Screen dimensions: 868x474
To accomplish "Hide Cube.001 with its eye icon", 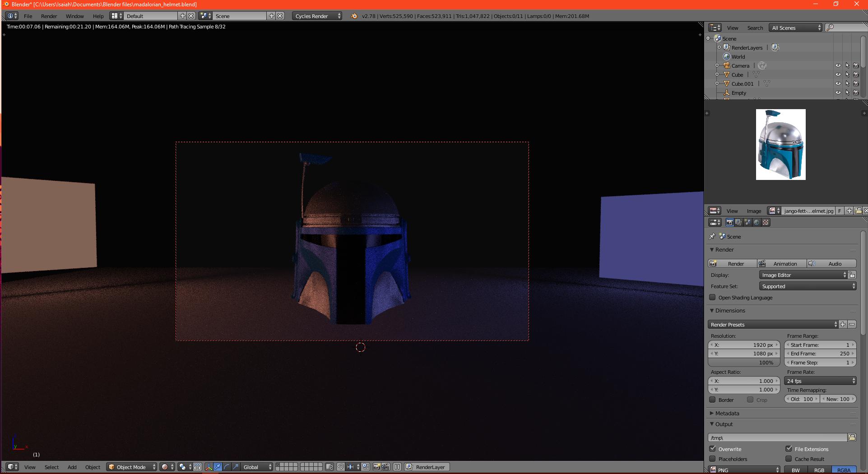I will [x=838, y=83].
